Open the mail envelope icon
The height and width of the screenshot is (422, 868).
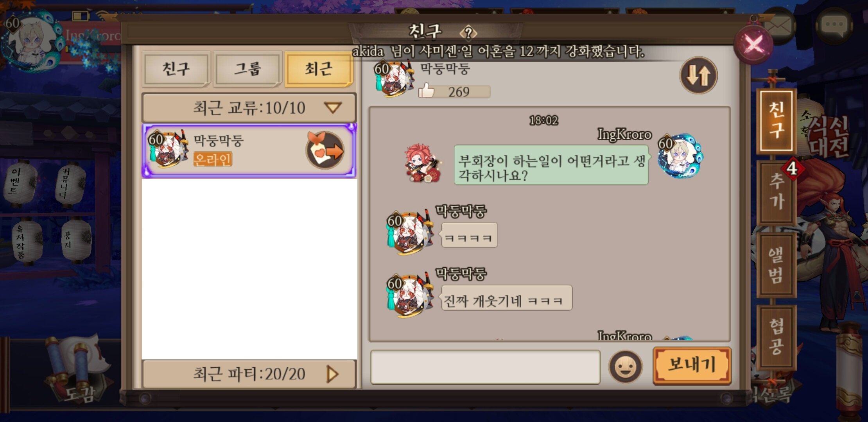click(778, 26)
